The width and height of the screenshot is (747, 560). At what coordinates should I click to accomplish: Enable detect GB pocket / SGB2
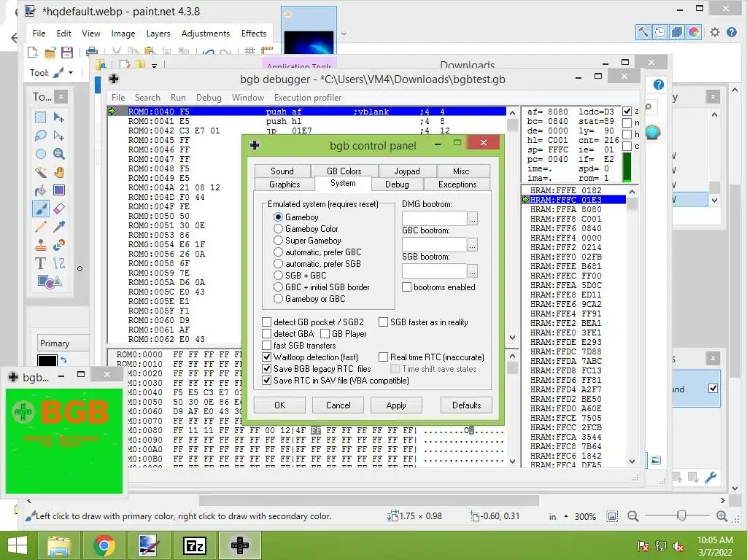click(x=267, y=322)
